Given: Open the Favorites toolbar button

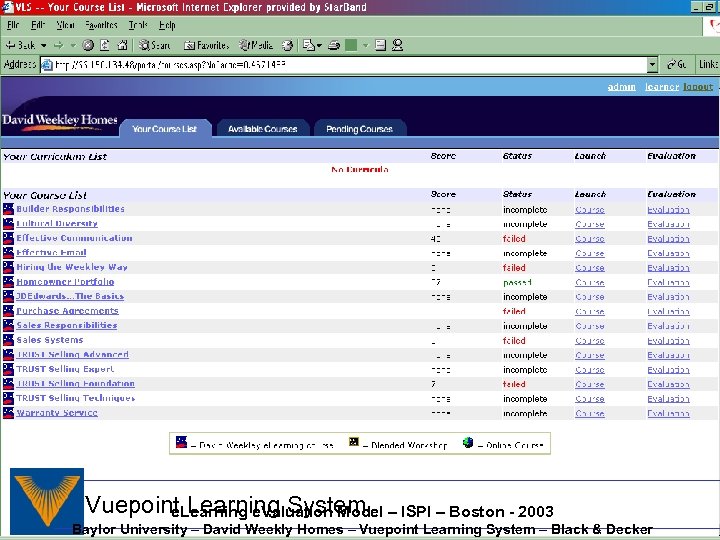Looking at the screenshot, I should [x=206, y=45].
